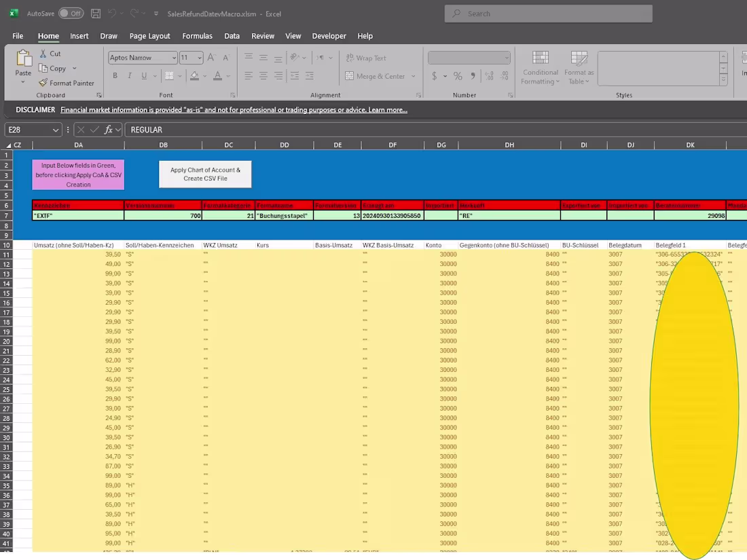This screenshot has width=747, height=560.
Task: Expand the Copy options arrow
Action: [74, 68]
